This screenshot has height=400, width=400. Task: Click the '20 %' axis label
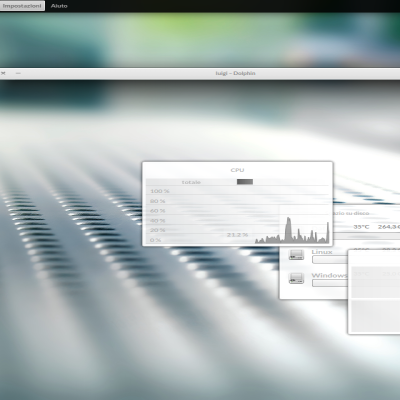[158, 230]
